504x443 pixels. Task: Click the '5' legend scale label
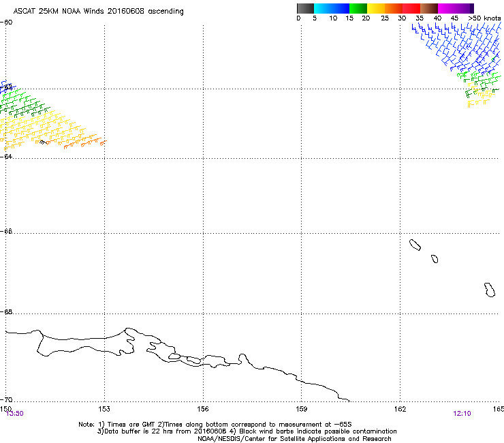(x=315, y=18)
